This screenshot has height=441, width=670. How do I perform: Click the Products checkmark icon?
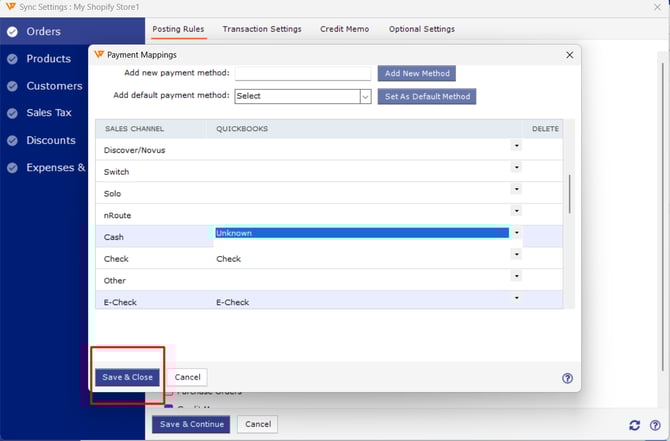12,59
